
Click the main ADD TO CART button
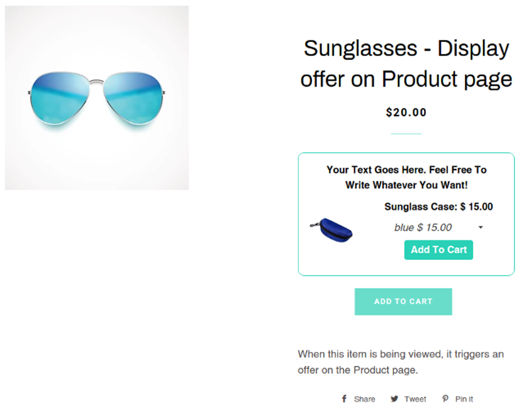point(403,301)
